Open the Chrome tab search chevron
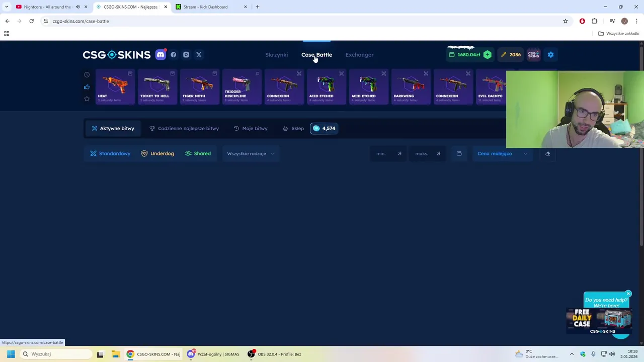Screen dimensions: 644x362 click(7, 7)
